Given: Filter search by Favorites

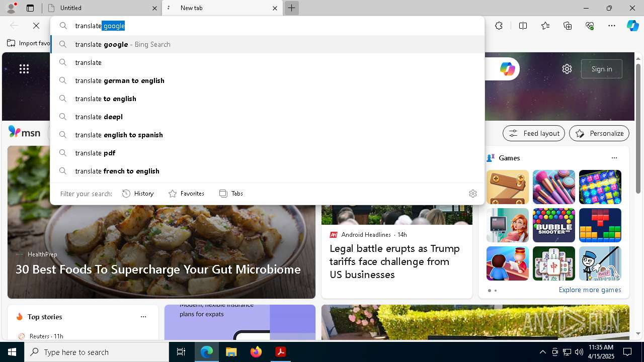Looking at the screenshot, I should tap(186, 194).
